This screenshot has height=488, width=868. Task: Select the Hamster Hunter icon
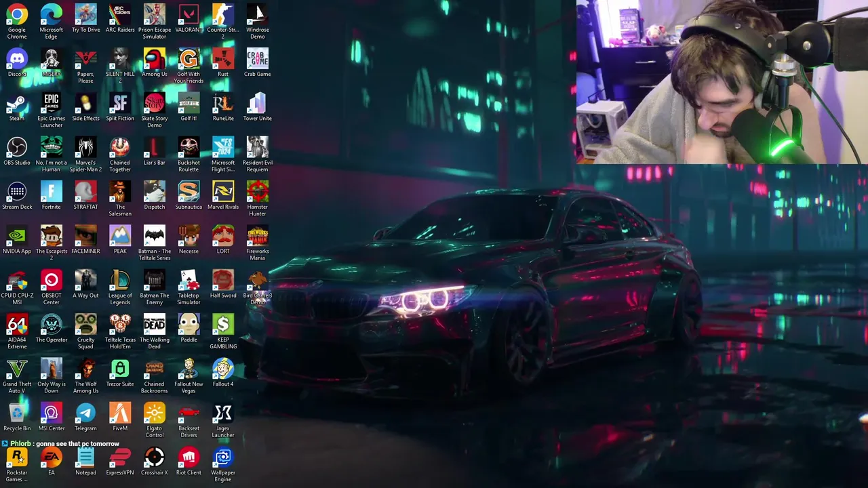[258, 191]
